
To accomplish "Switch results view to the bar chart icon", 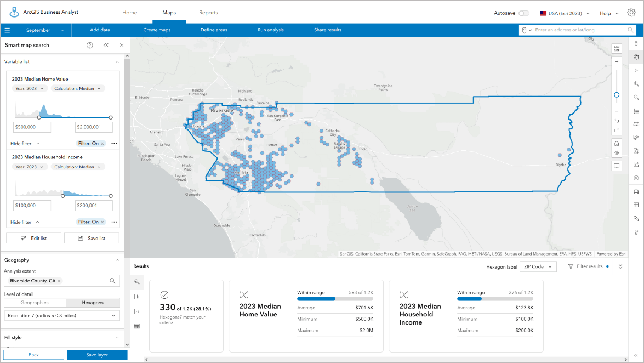I will (136, 296).
